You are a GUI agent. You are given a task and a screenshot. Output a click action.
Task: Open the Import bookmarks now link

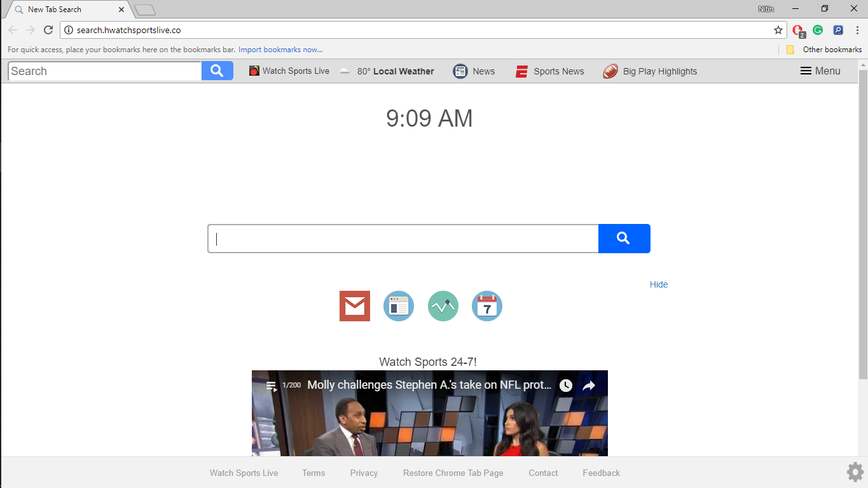280,49
